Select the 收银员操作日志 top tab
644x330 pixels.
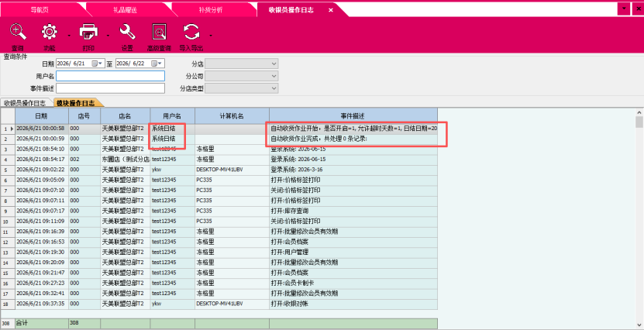(x=291, y=10)
